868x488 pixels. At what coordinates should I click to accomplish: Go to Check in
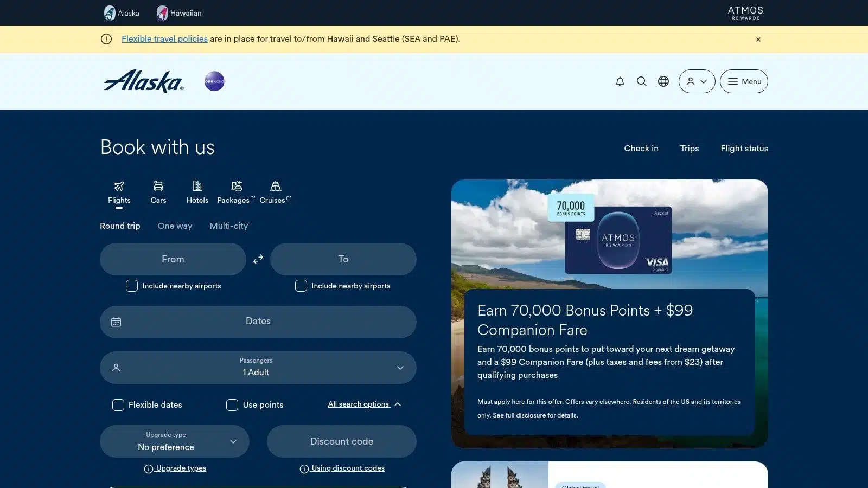point(641,149)
